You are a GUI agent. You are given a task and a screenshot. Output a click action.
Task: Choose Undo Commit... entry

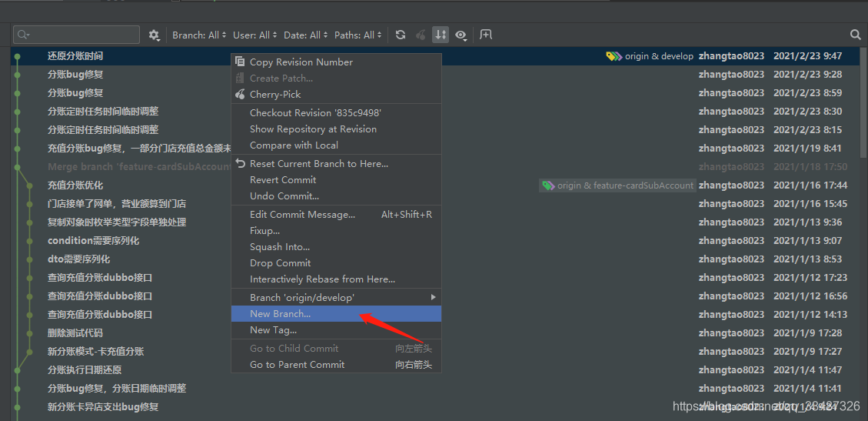pos(336,196)
